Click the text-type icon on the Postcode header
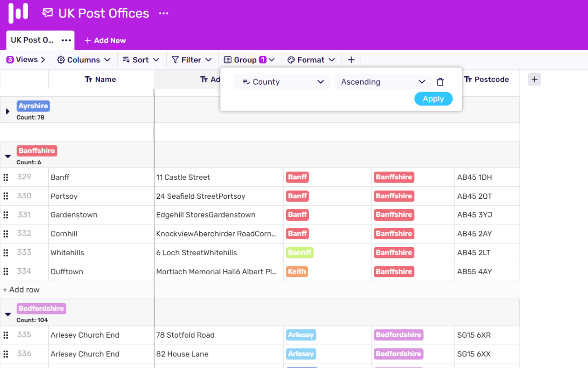Viewport: 588px width, 368px height. 467,79
